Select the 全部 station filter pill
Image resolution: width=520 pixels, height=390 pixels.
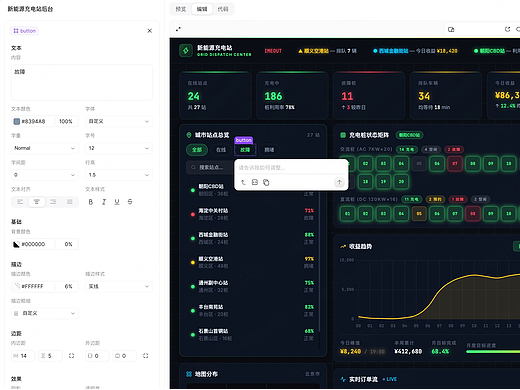pos(197,150)
